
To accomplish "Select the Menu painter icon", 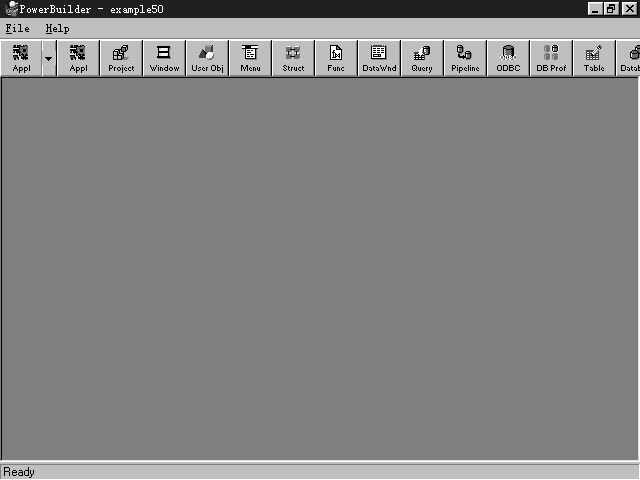I will [250, 58].
